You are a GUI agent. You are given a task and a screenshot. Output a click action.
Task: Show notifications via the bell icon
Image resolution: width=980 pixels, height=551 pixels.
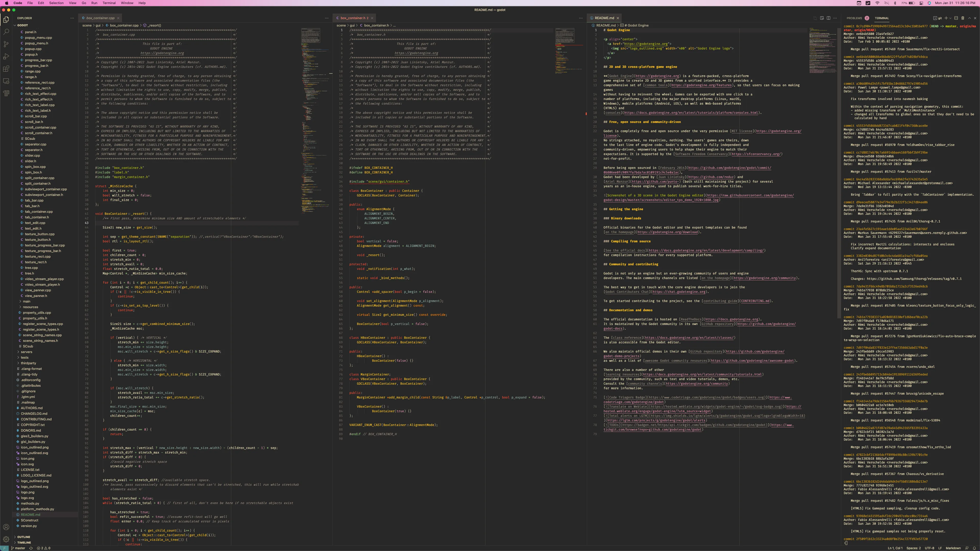(974, 548)
